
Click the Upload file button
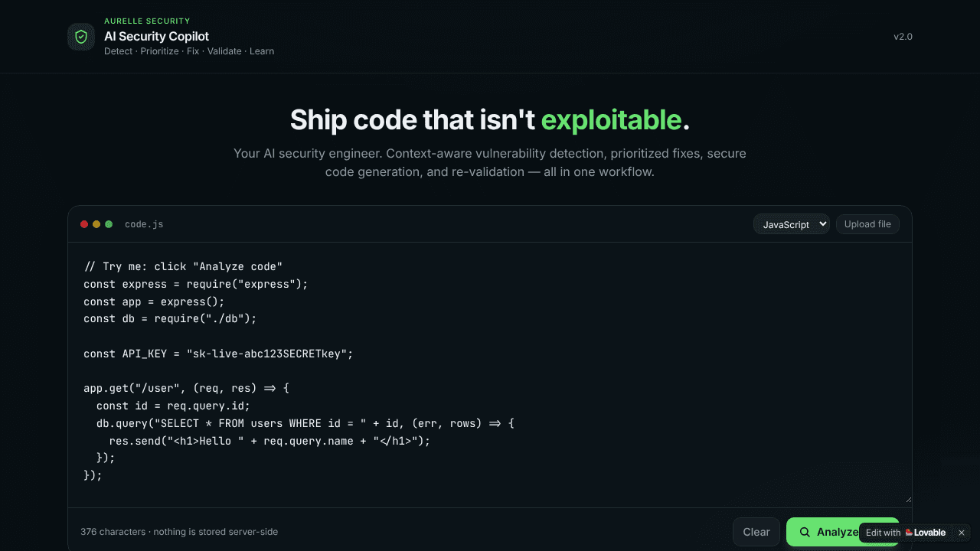click(867, 224)
